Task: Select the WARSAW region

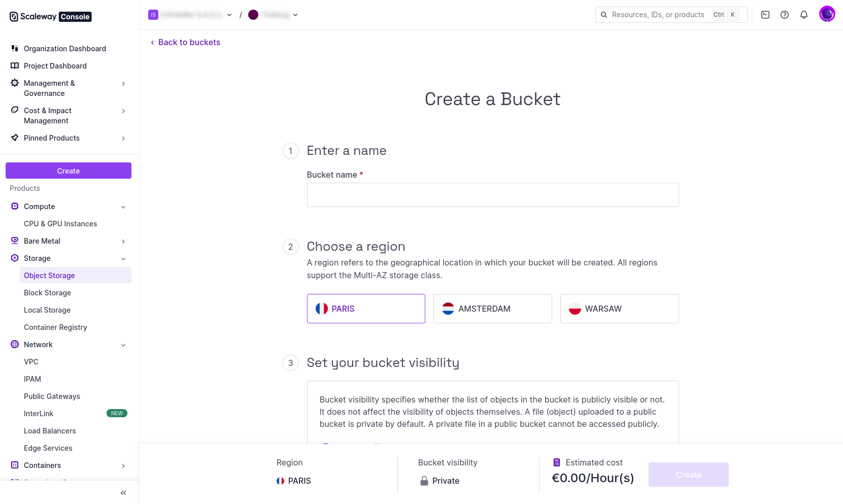Action: pos(619,308)
